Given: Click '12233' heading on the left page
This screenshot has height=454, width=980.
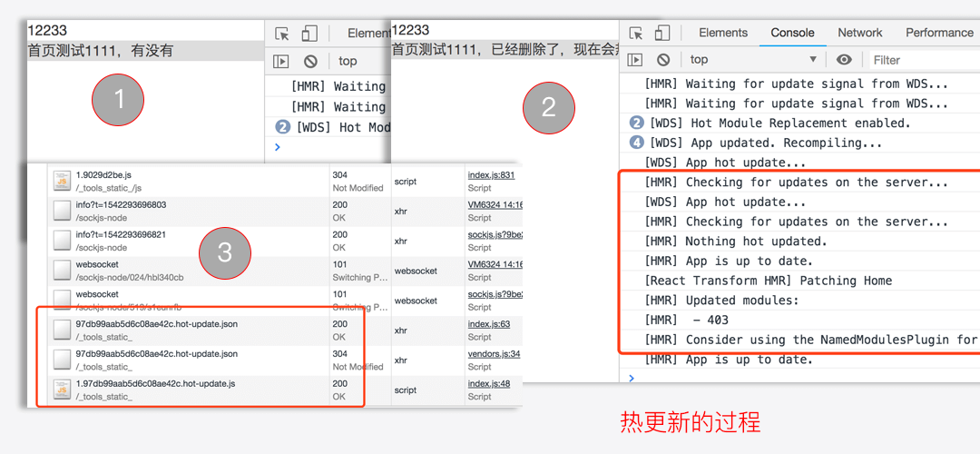Looking at the screenshot, I should [x=47, y=31].
